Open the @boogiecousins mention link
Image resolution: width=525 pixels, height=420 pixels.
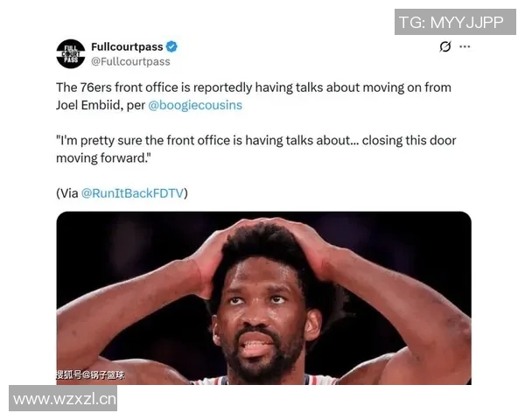pyautogui.click(x=195, y=105)
